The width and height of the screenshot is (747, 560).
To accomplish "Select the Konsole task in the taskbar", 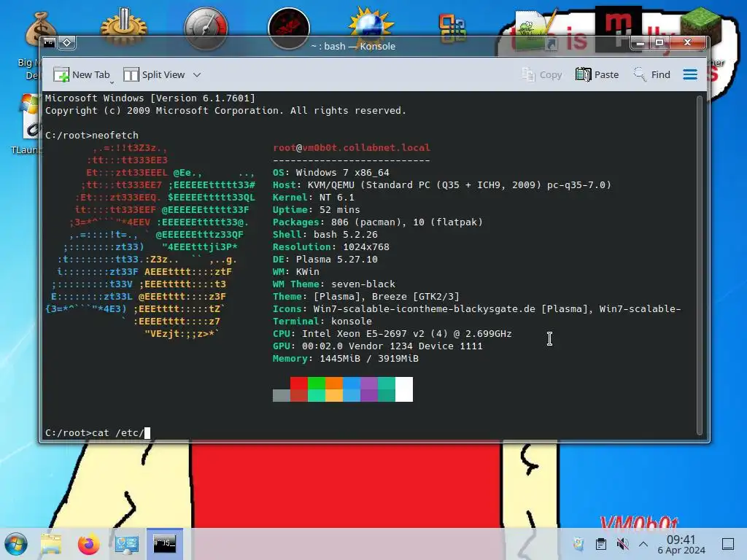I will pos(164,544).
